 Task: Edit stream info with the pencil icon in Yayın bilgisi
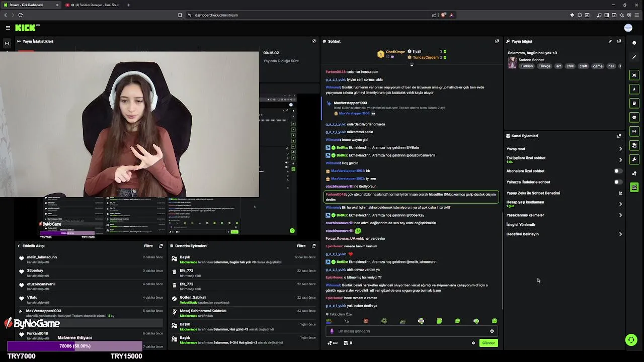coord(610,41)
